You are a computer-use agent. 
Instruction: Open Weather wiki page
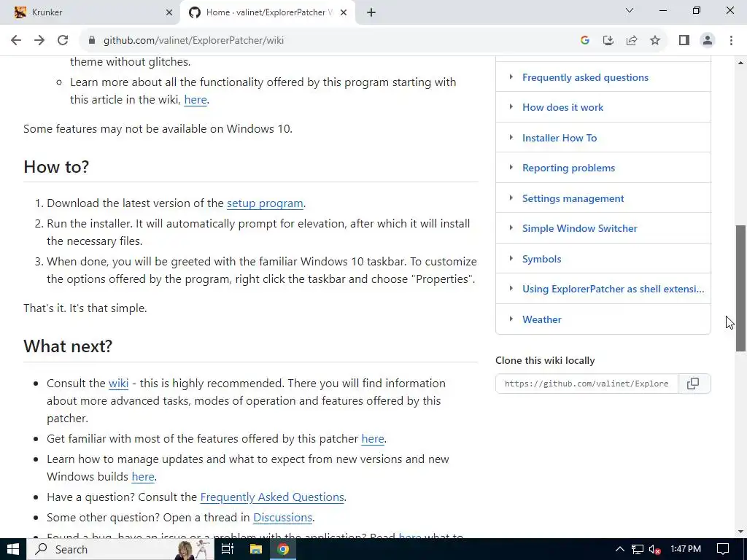pos(542,319)
